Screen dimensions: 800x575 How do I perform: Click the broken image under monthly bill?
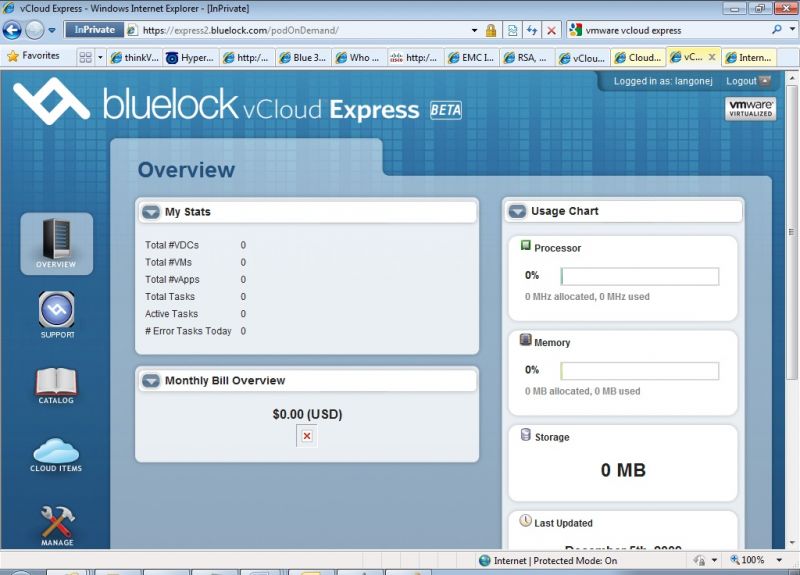pyautogui.click(x=307, y=436)
